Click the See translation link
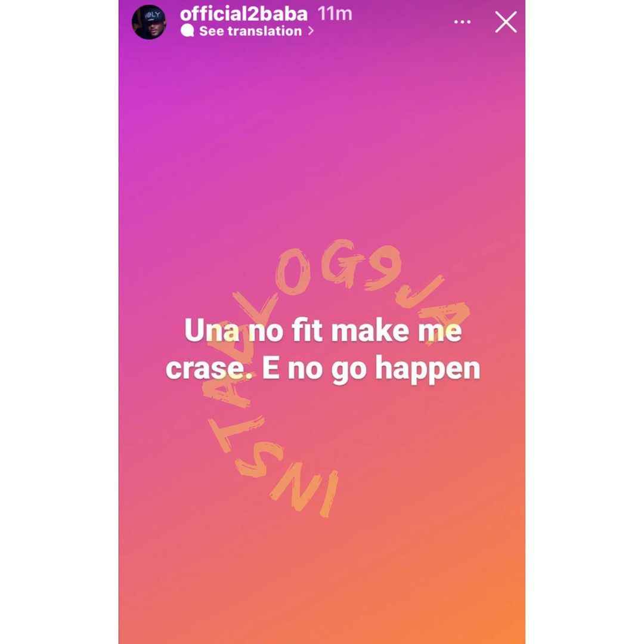 click(x=250, y=31)
